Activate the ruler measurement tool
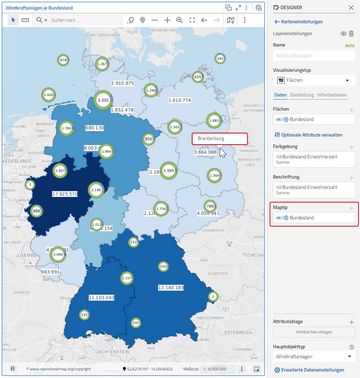The height and width of the screenshot is (378, 360). tap(25, 20)
